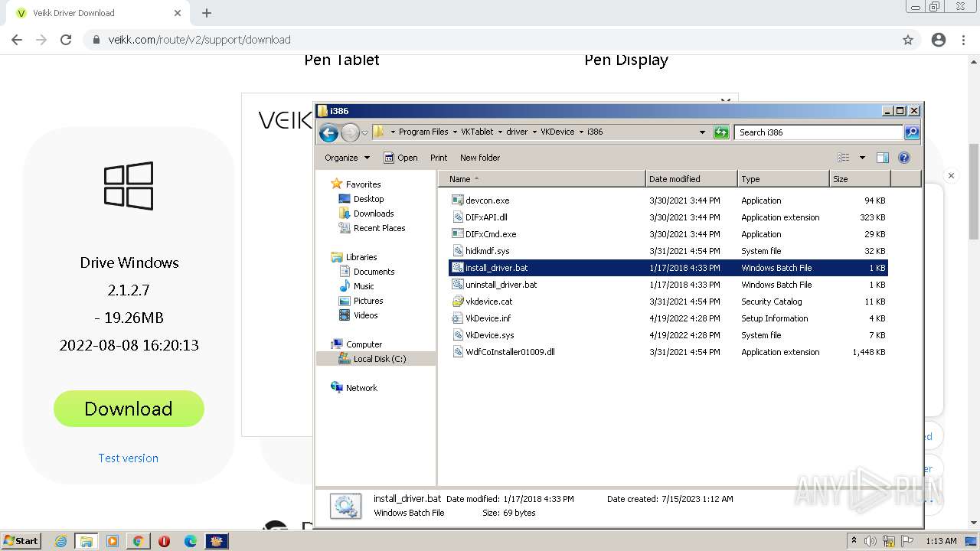Click the Pen Display heading in Chrome
The width and height of the screenshot is (980, 551).
coord(626,60)
